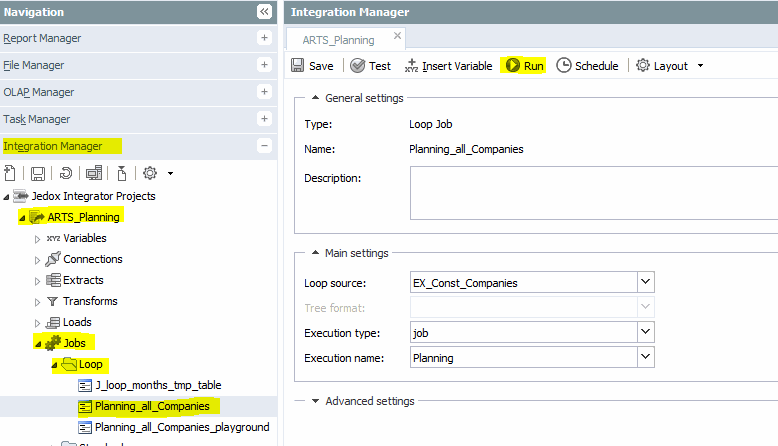Collapse the Jedox Integrator Projects tree root
The height and width of the screenshot is (446, 778).
(6, 197)
